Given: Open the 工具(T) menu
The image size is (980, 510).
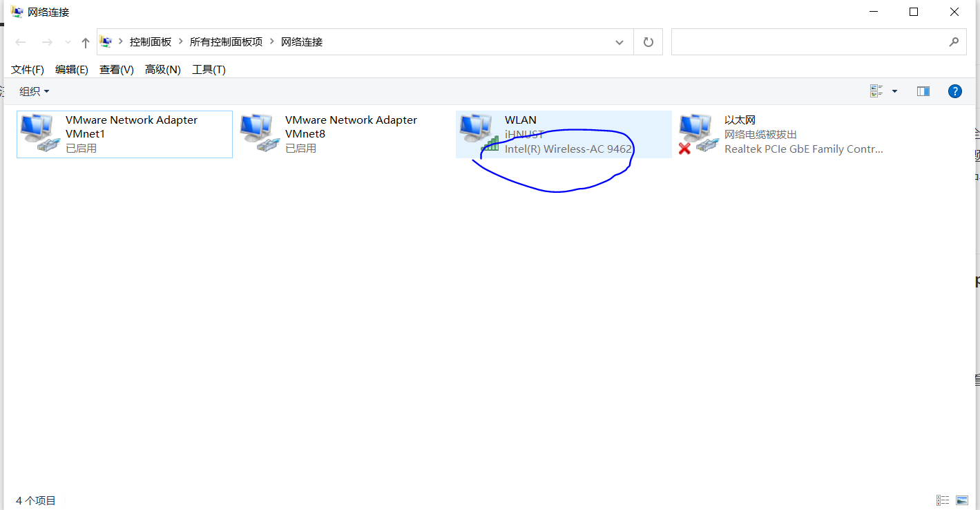Looking at the screenshot, I should point(209,70).
